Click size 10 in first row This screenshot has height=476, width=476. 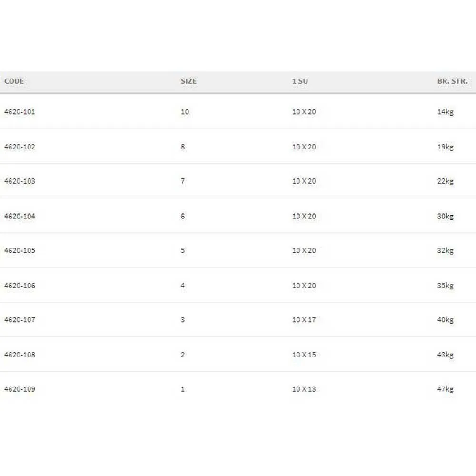tap(185, 112)
